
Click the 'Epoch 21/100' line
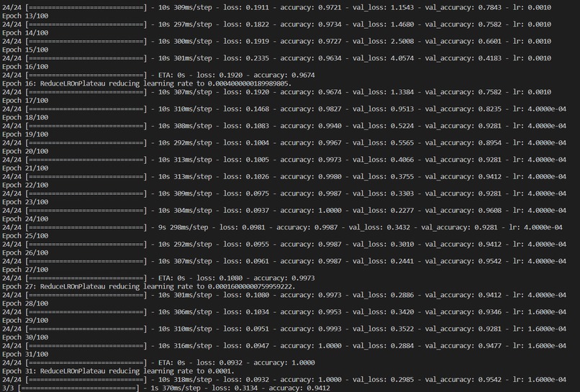click(x=25, y=168)
